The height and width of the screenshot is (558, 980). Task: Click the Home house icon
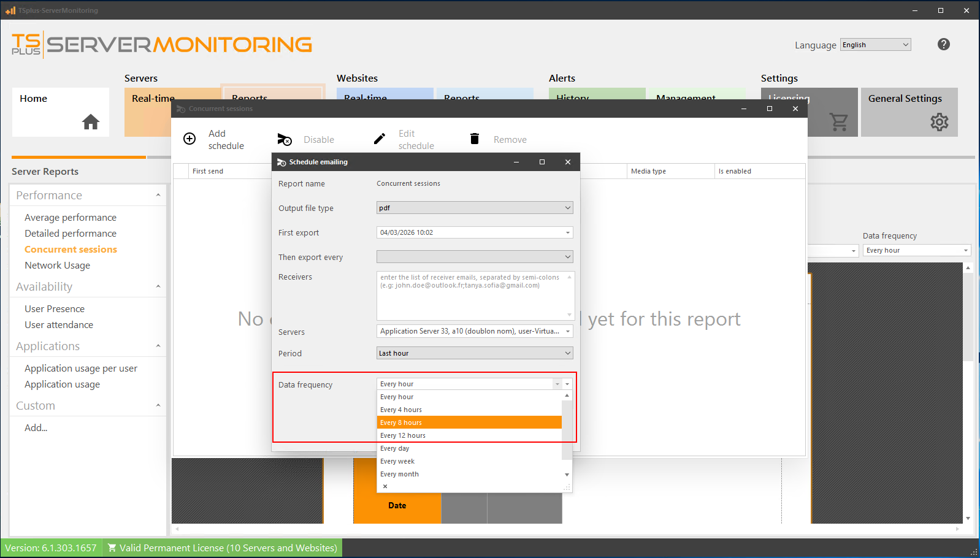91,122
